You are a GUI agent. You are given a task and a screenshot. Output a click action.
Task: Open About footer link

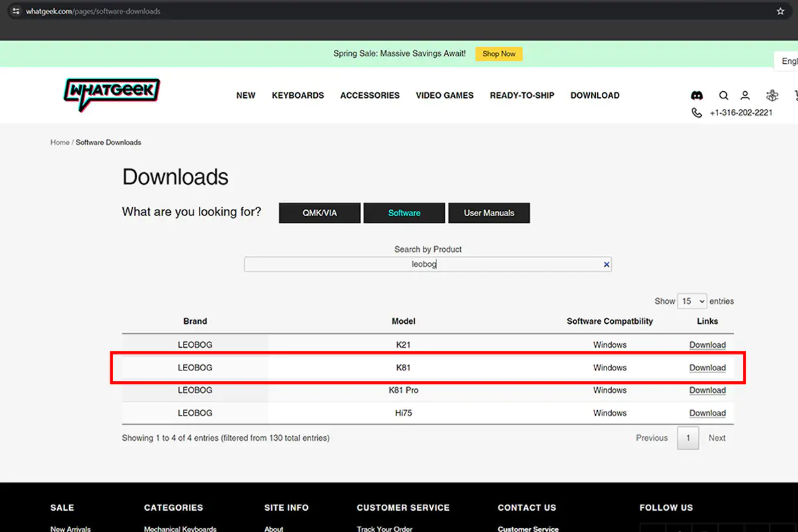tap(274, 529)
